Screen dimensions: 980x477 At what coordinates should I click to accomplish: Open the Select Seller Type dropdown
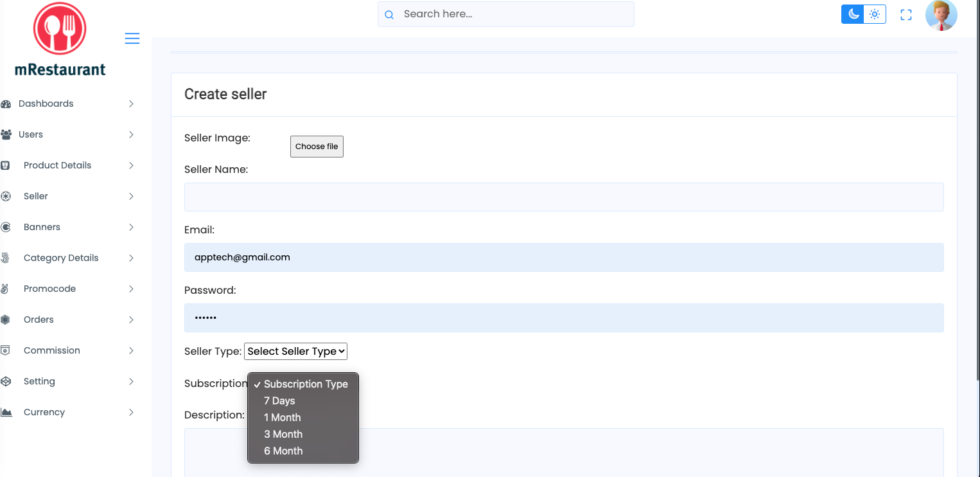(296, 351)
